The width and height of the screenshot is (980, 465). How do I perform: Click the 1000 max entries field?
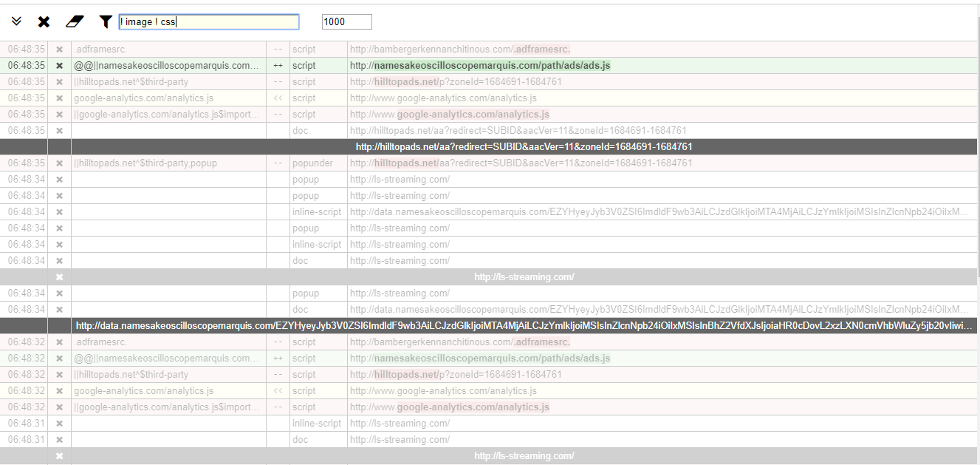345,21
